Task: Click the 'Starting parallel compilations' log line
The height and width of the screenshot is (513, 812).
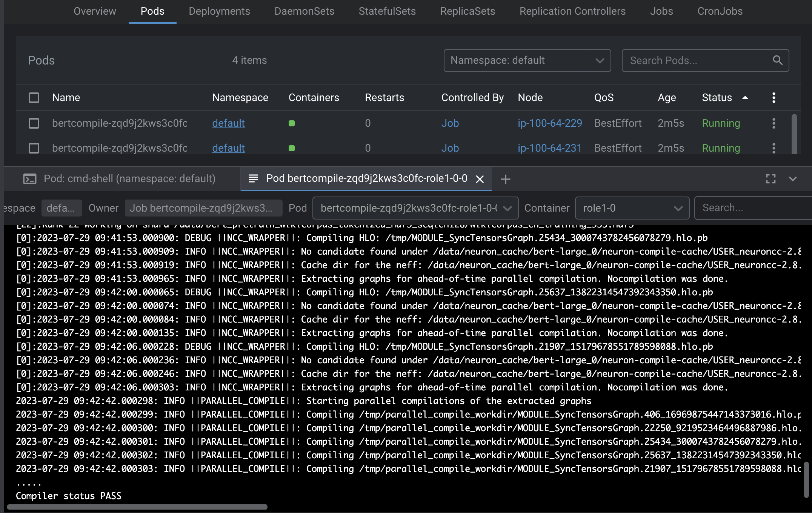Action: click(303, 401)
